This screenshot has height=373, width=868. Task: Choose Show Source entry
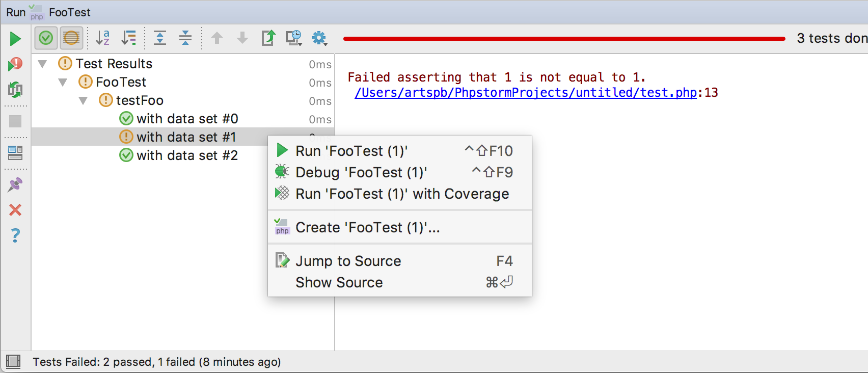(400, 282)
